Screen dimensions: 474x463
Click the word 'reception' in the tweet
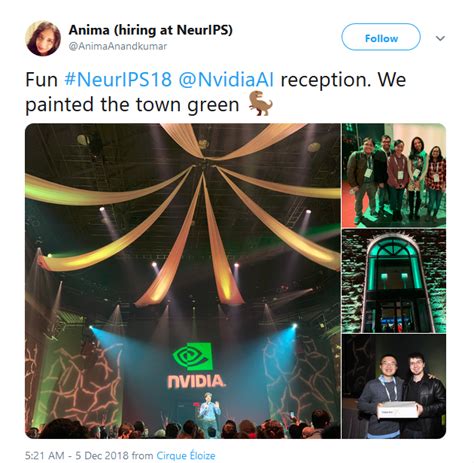click(325, 80)
